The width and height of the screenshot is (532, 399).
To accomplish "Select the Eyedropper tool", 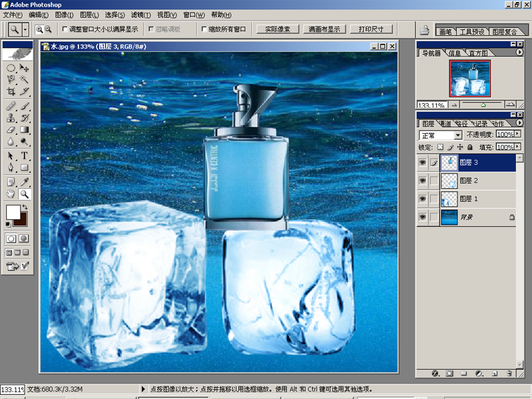I will point(24,182).
